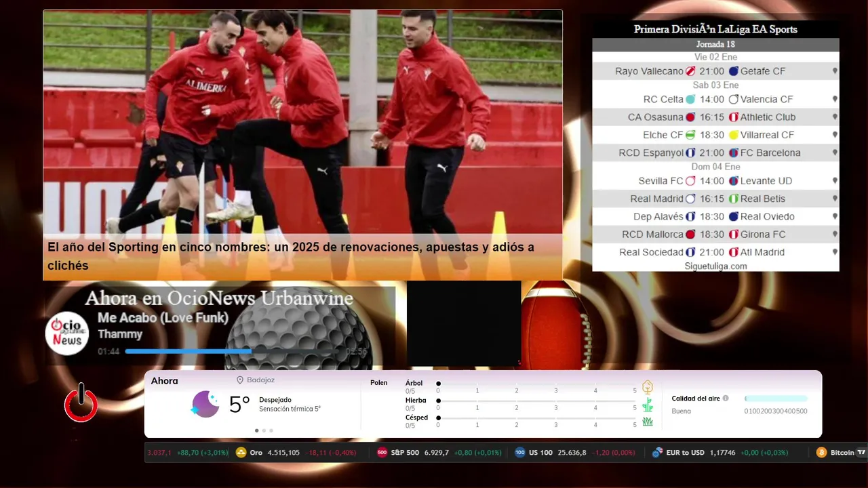Select the Real Madrid team name
The image size is (868, 488).
(656, 199)
